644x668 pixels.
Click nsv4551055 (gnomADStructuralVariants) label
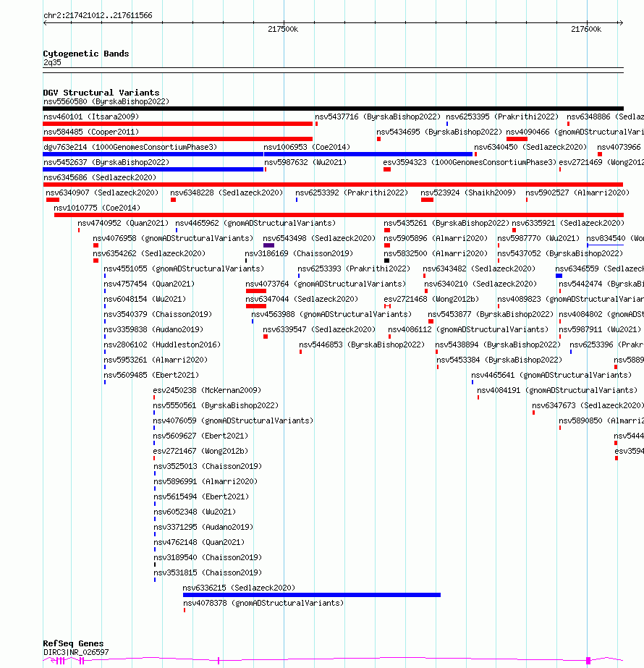pos(184,269)
